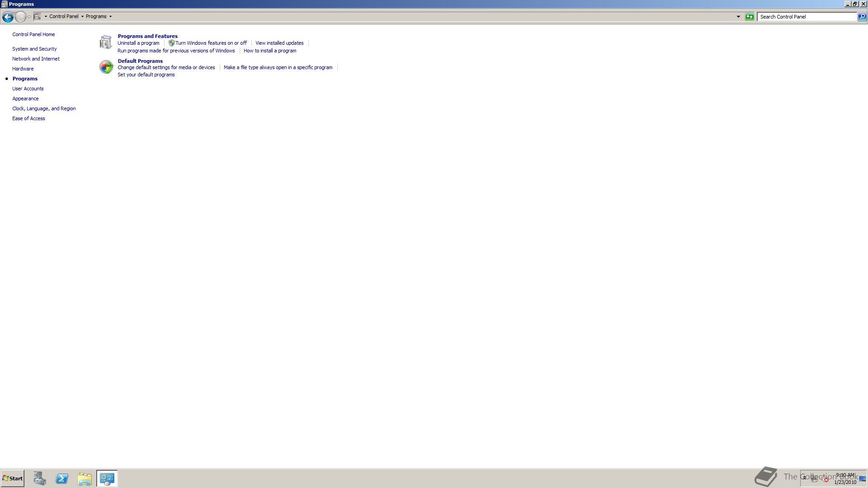Viewport: 868px width, 488px height.
Task: Select the Control Panel taskbar button
Action: [107, 478]
